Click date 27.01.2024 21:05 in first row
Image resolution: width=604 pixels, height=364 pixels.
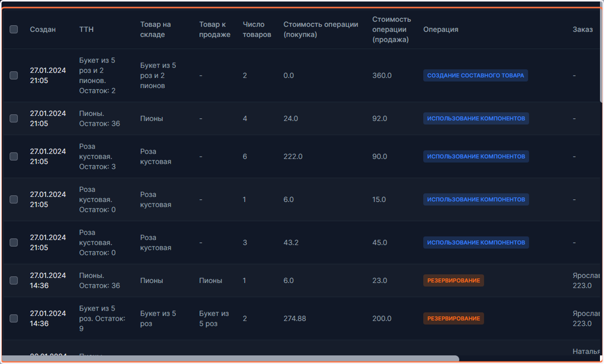(x=48, y=76)
